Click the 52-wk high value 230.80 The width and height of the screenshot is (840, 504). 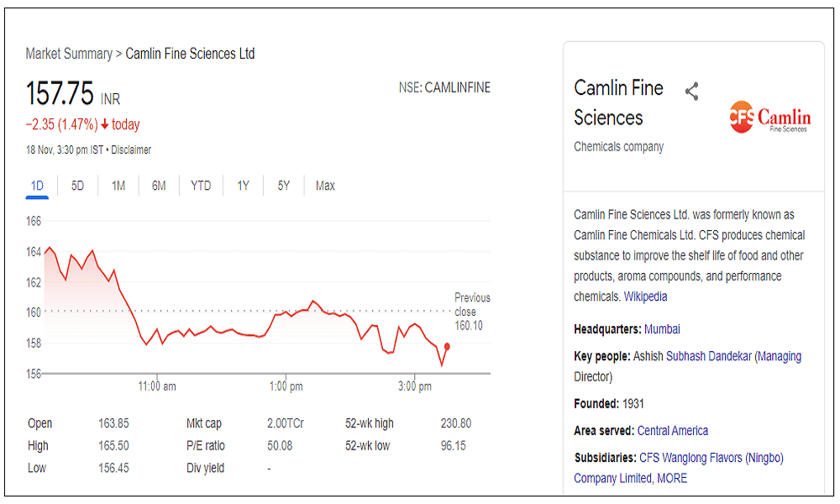tap(456, 423)
